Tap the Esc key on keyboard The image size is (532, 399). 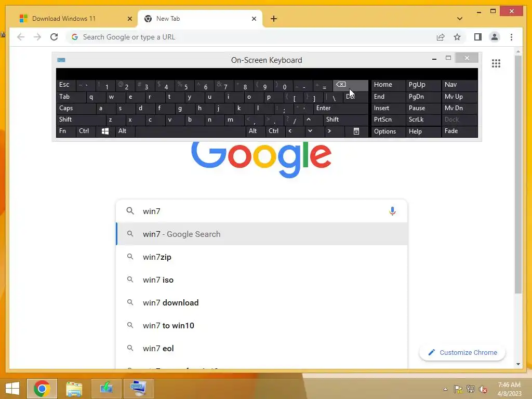click(66, 85)
